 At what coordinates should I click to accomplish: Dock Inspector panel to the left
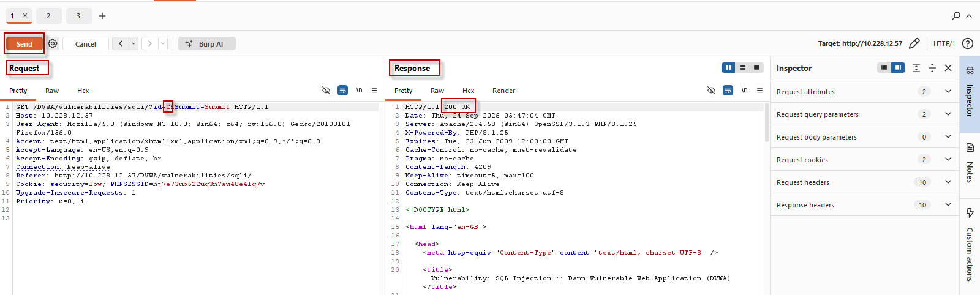884,67
